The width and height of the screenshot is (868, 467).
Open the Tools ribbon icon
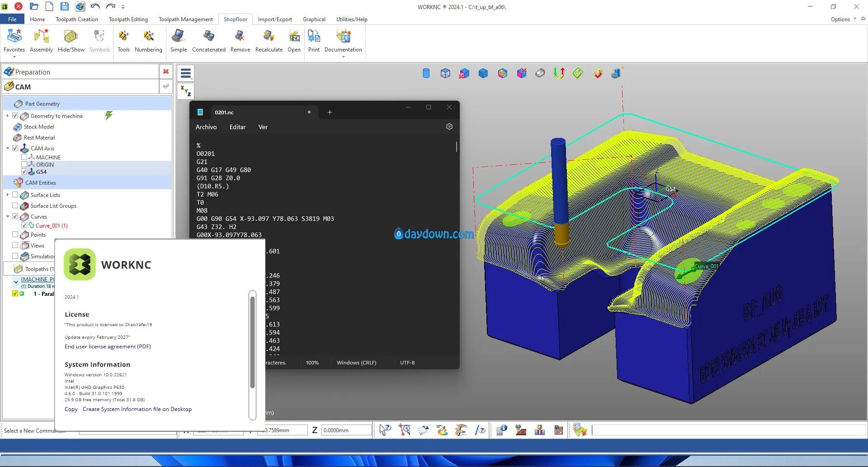[123, 41]
